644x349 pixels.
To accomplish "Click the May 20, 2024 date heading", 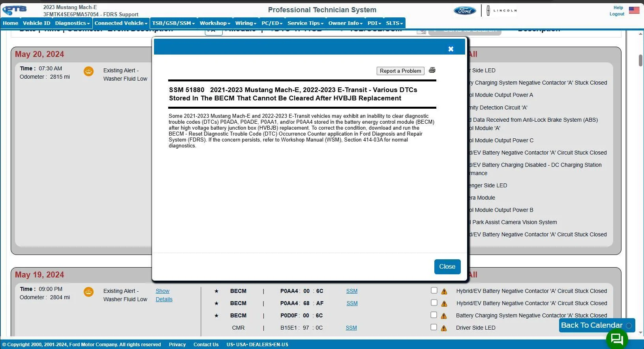I will [x=39, y=54].
